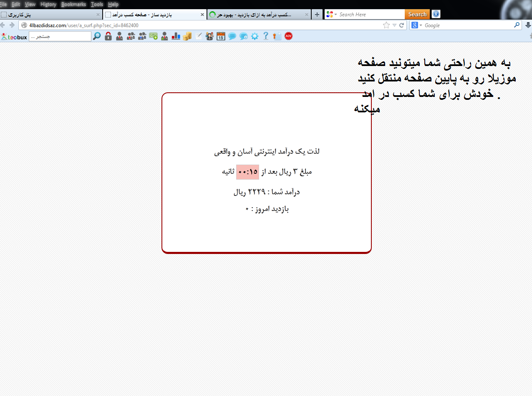532x396 pixels.
Task: Click the user with green plus icon
Action: tap(164, 36)
